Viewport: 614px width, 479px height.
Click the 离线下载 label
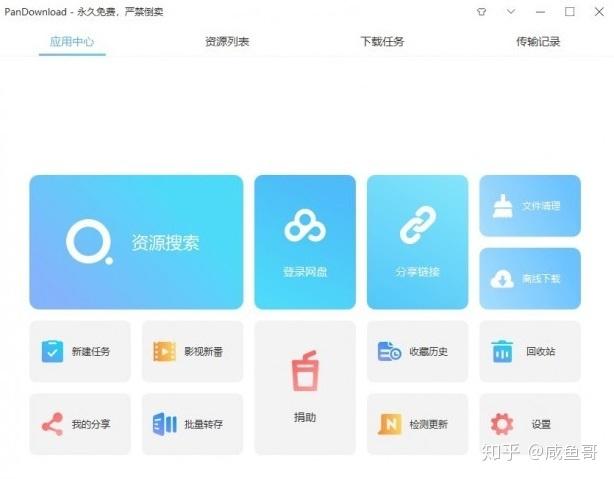pyautogui.click(x=541, y=278)
